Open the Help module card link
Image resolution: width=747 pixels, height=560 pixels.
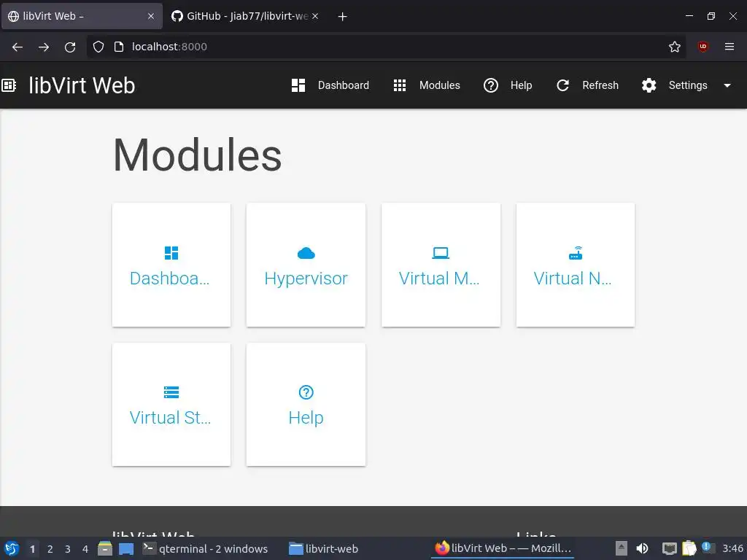(306, 418)
